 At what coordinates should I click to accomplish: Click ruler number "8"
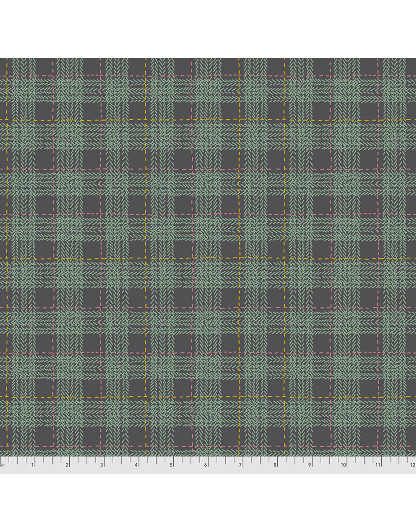(x=275, y=465)
